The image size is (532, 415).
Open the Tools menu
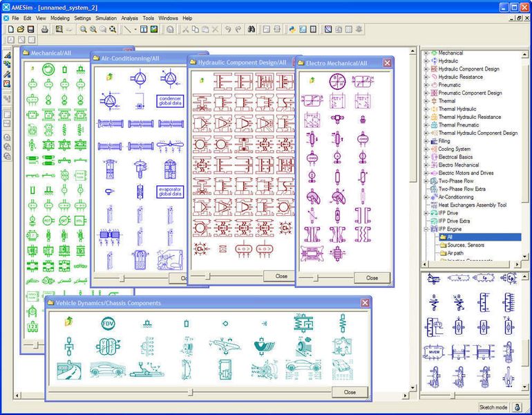(x=149, y=18)
